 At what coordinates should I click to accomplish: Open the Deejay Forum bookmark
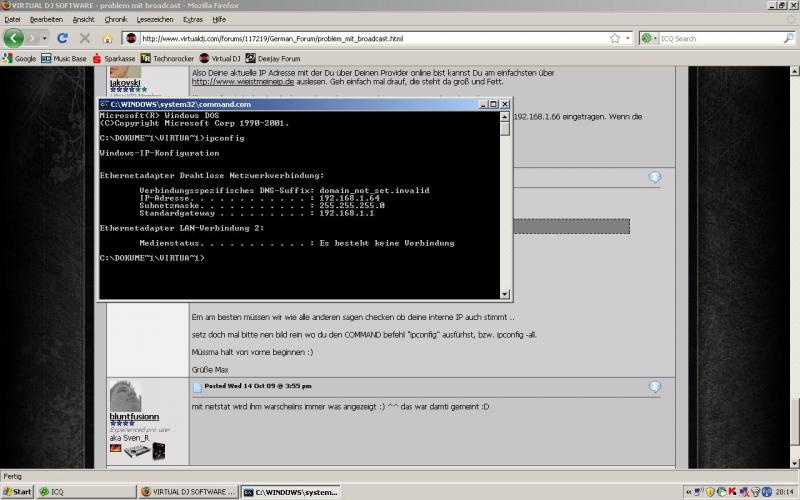tap(273, 59)
